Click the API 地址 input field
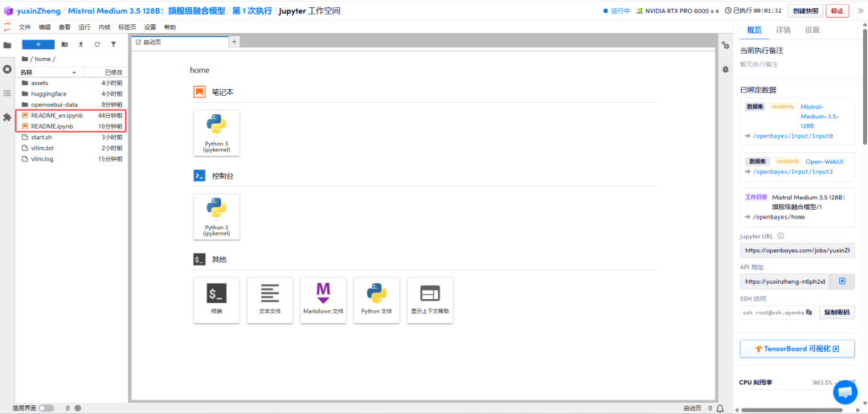The image size is (868, 414). click(785, 281)
